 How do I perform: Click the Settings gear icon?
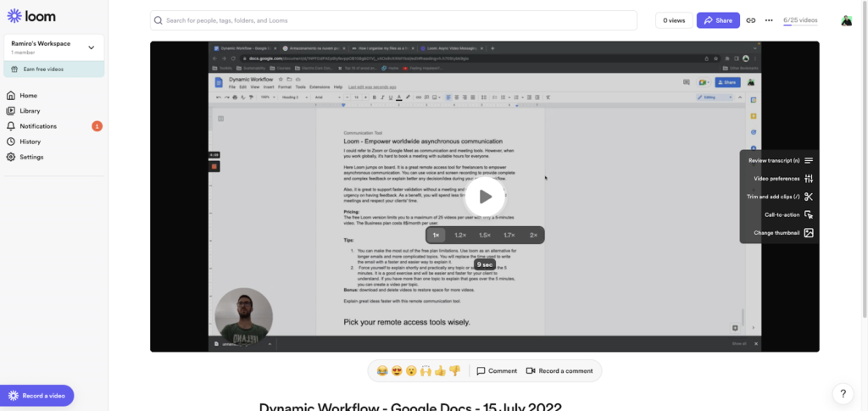click(x=10, y=157)
